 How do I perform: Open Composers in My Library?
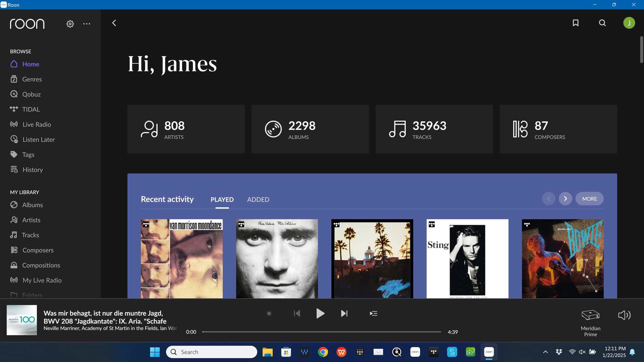click(32, 250)
